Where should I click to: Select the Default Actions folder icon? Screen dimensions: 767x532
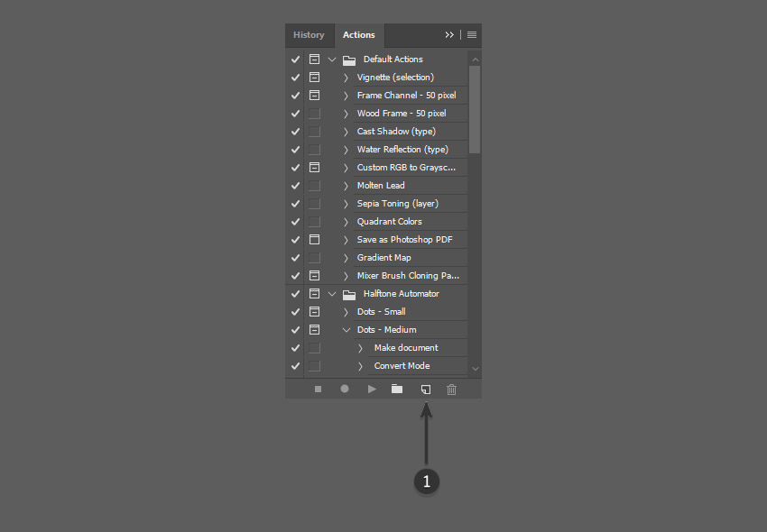(x=349, y=60)
